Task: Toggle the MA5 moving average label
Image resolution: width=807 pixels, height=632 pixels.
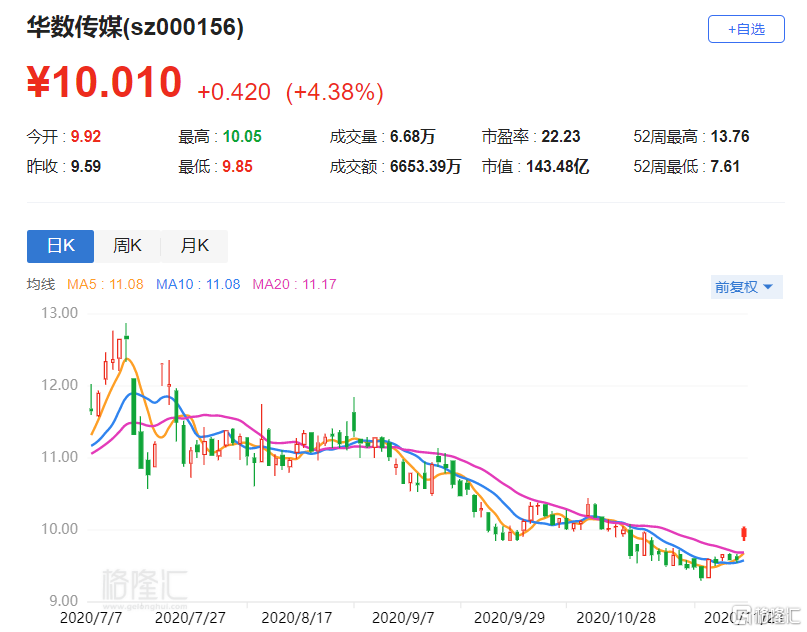Action: click(104, 285)
